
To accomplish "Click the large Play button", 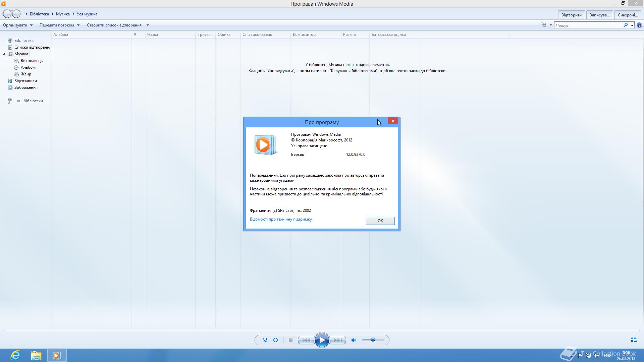I will [x=322, y=340].
